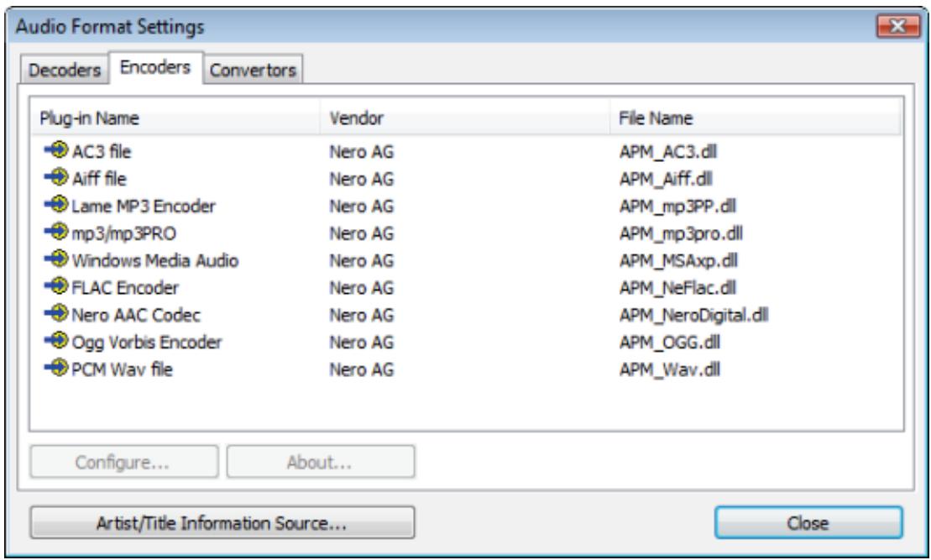Screen dimensions: 931x560
Task: Select the Encoders tab
Action: click(x=155, y=68)
